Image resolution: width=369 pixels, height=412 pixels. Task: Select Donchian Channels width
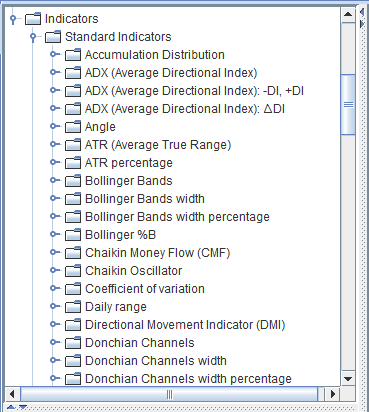(x=156, y=361)
